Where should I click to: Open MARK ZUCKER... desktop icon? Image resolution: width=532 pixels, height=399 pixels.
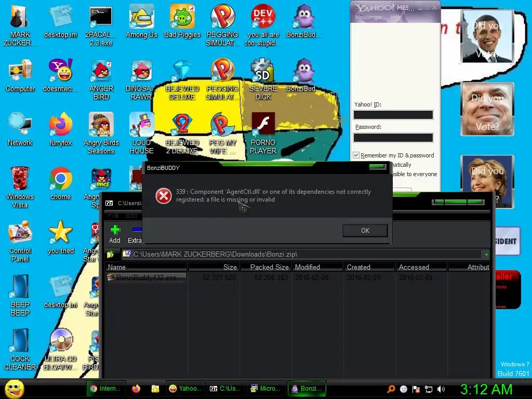20,24
